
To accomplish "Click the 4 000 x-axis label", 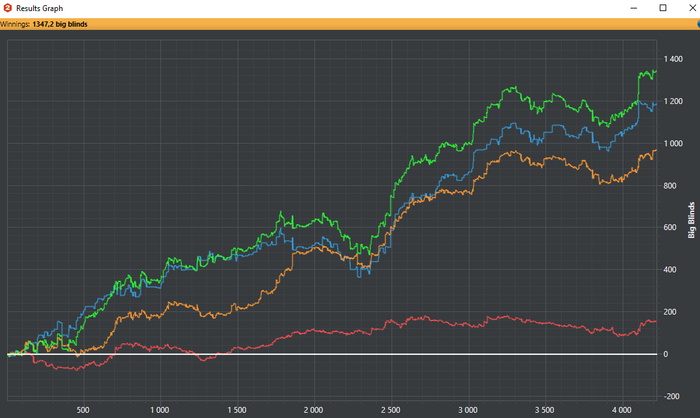I will (x=622, y=410).
